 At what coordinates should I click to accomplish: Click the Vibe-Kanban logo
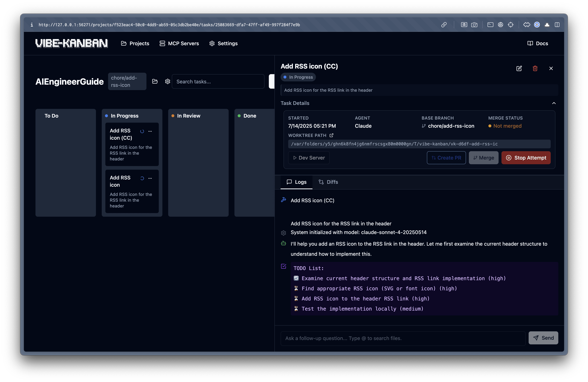[x=72, y=43]
